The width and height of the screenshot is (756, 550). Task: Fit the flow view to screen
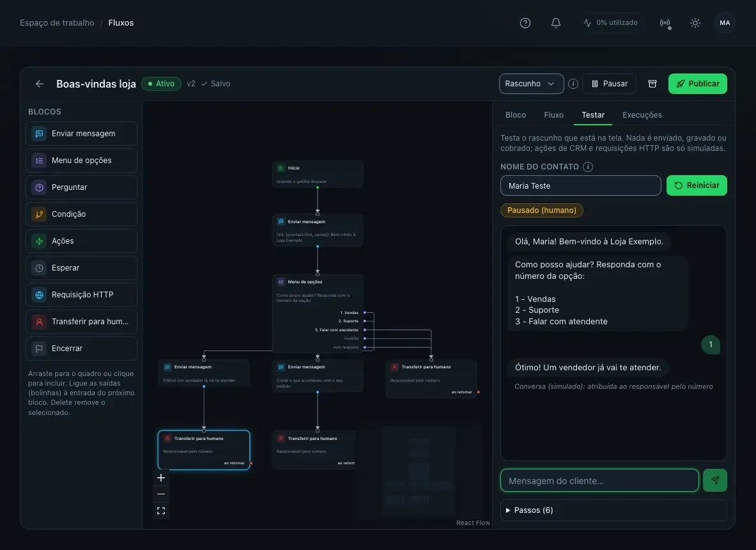pyautogui.click(x=161, y=510)
